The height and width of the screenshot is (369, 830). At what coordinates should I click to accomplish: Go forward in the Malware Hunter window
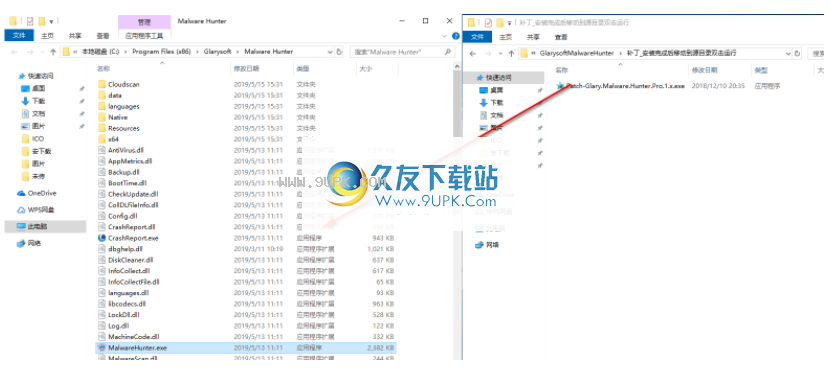coord(30,52)
